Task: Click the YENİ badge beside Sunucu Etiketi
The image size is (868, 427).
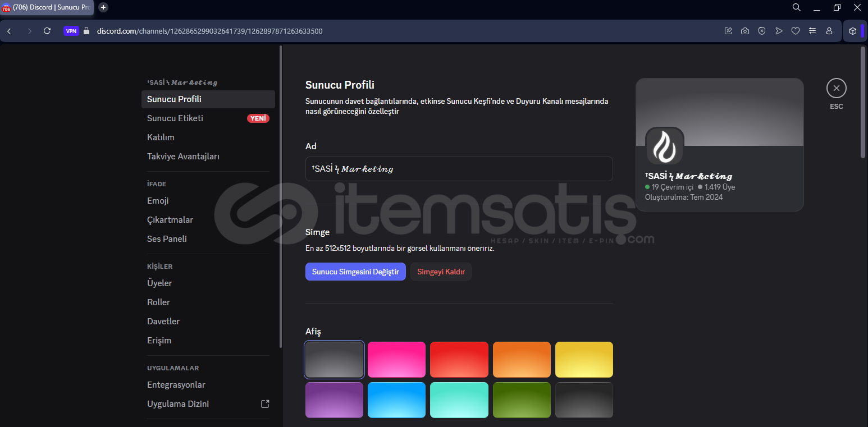Action: pyautogui.click(x=258, y=118)
